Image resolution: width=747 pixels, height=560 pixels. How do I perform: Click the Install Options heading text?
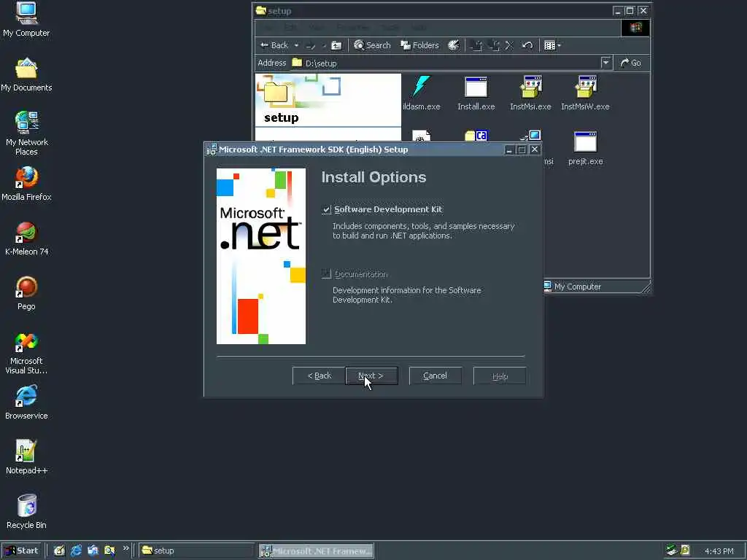(373, 177)
